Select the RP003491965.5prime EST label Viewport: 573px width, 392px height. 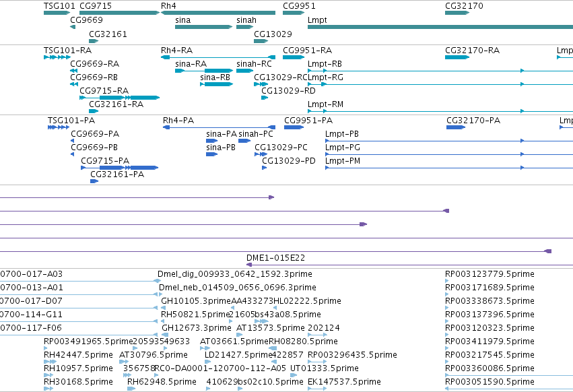click(88, 341)
